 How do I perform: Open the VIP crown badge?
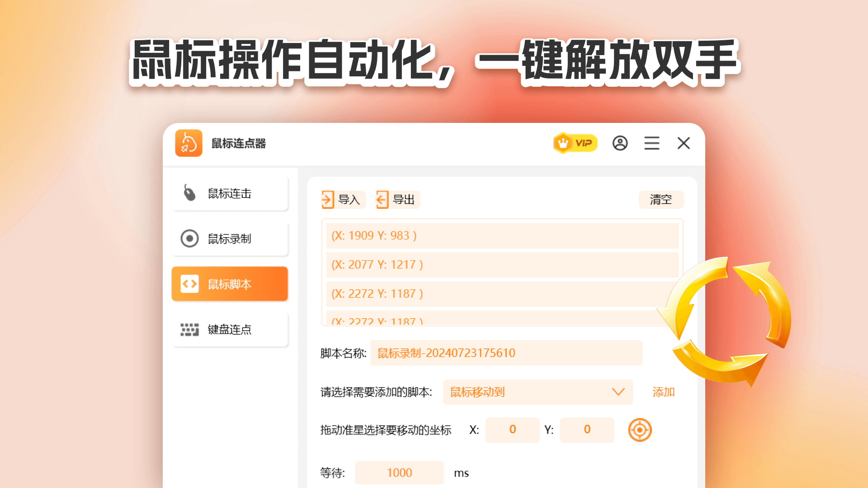[575, 143]
